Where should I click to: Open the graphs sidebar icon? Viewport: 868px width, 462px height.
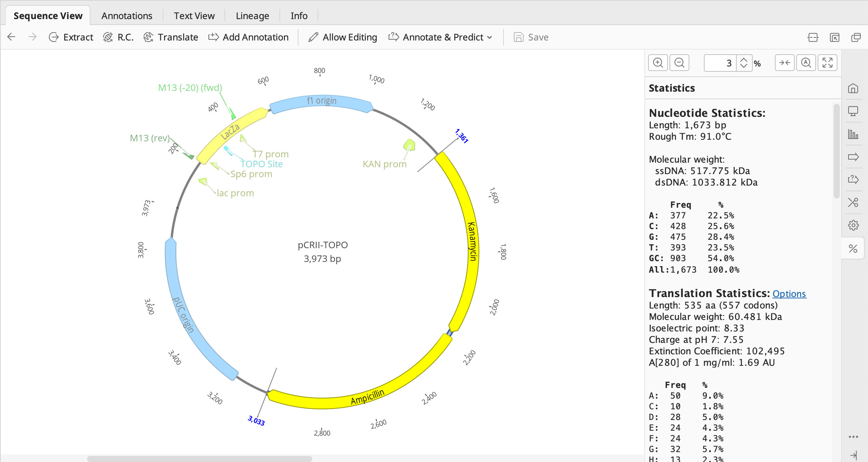853,134
